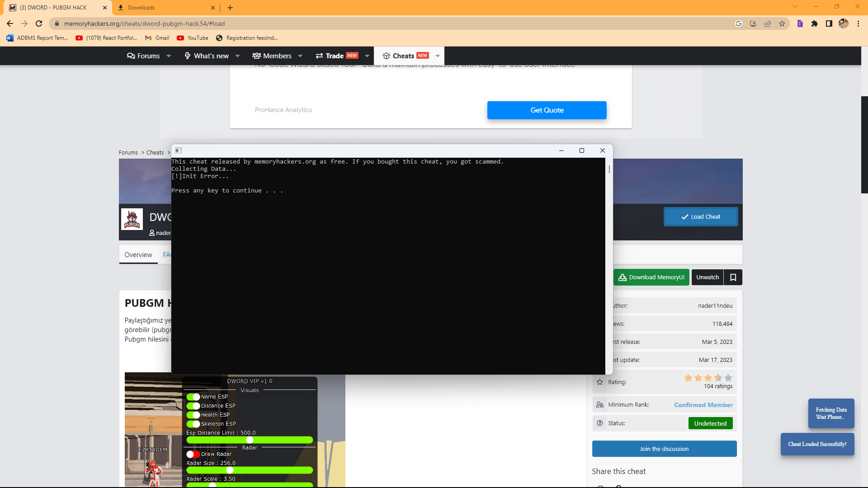Viewport: 868px width, 488px height.
Task: Open the Registration feesInd... bookmark
Action: 247,38
